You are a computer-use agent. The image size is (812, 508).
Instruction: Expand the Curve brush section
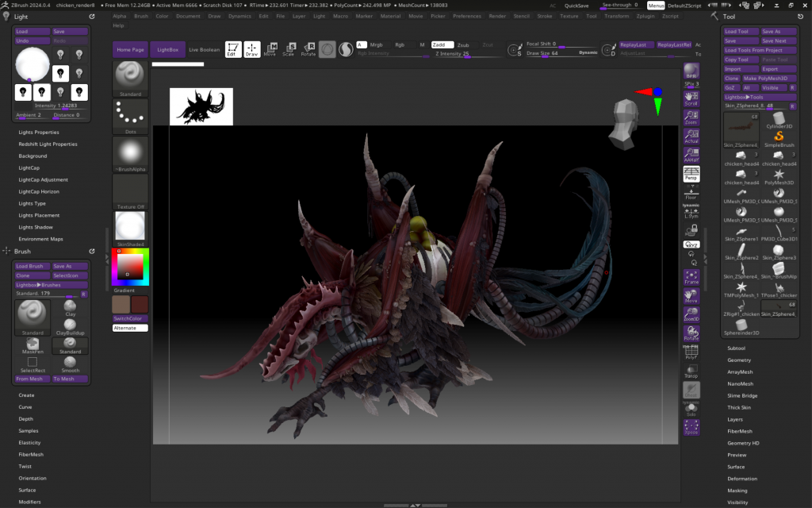tap(25, 407)
